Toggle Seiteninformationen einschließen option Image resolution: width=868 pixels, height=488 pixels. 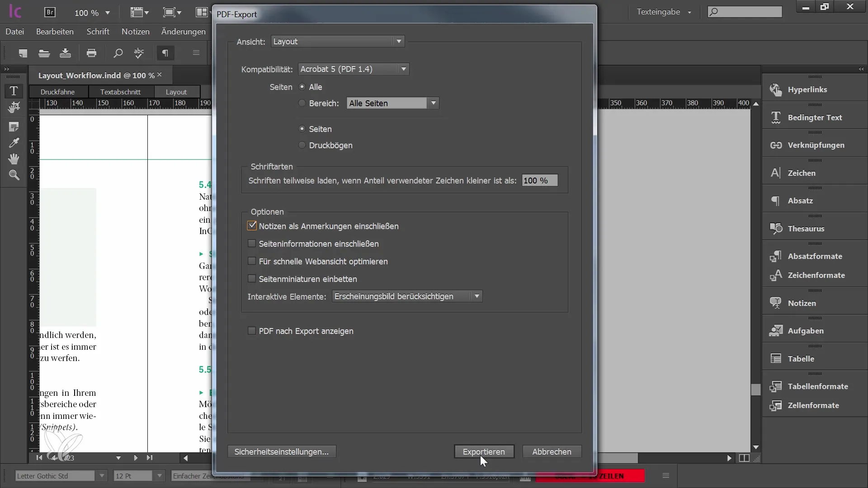pyautogui.click(x=251, y=243)
